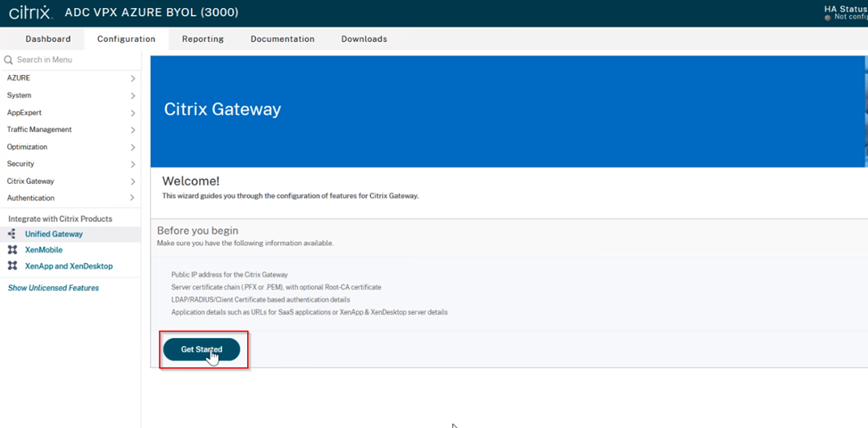868x428 pixels.
Task: Click the 'Welcome!' heading text
Action: coord(190,181)
